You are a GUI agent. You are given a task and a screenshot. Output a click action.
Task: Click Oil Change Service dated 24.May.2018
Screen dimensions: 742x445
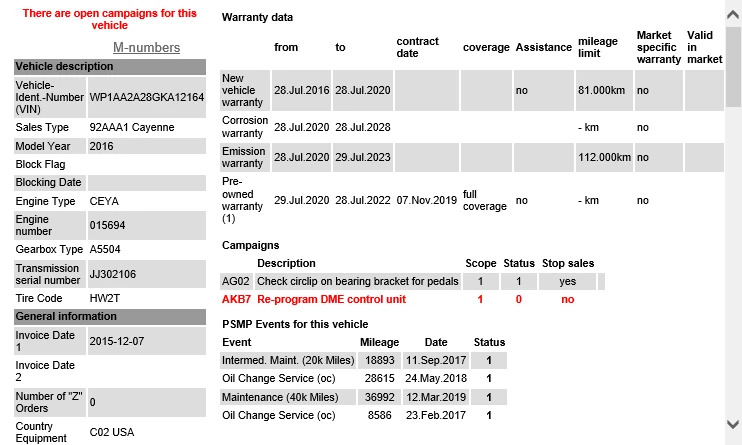tap(279, 378)
